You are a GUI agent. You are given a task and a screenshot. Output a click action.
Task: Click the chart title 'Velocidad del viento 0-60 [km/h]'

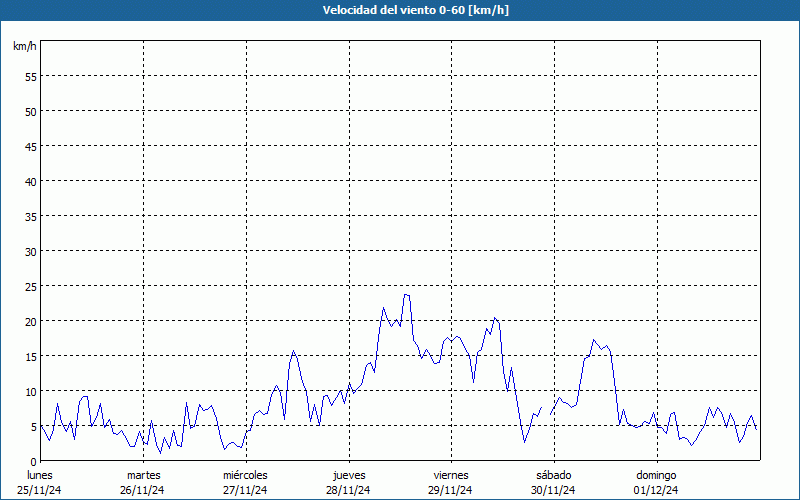(x=415, y=10)
